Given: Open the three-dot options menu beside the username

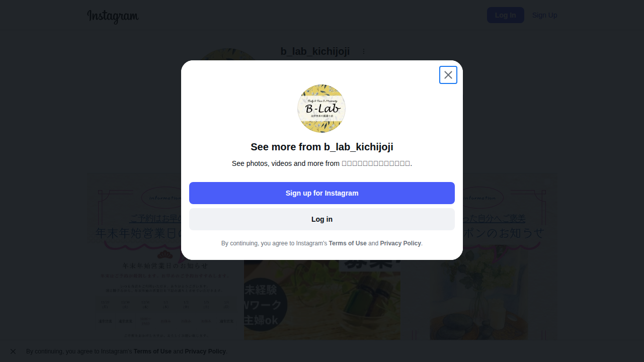Looking at the screenshot, I should point(364,51).
